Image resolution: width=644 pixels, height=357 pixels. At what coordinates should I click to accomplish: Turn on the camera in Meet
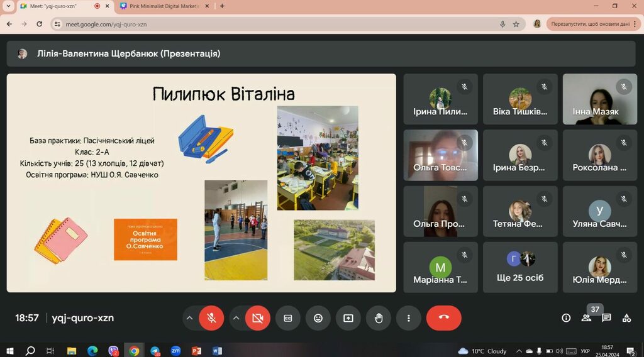[x=257, y=318]
